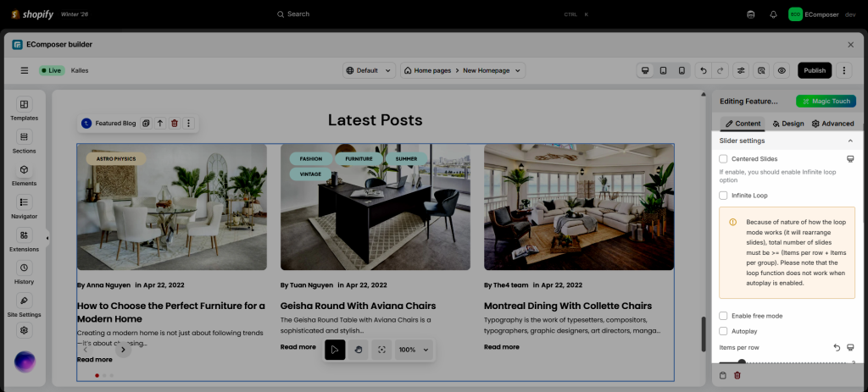Check the Infinite Loop option
Image resolution: width=868 pixels, height=392 pixels.
click(723, 196)
